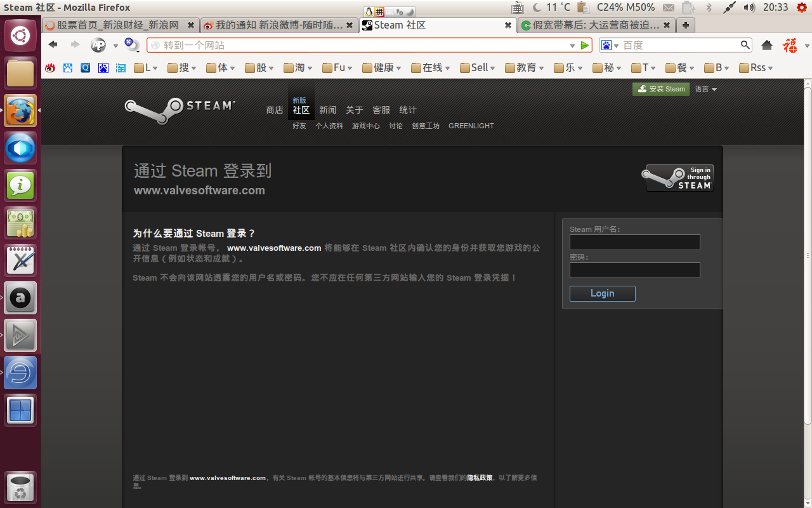Viewport: 812px width, 508px height.
Task: Open the Trash in the launcher
Action: coord(20,488)
